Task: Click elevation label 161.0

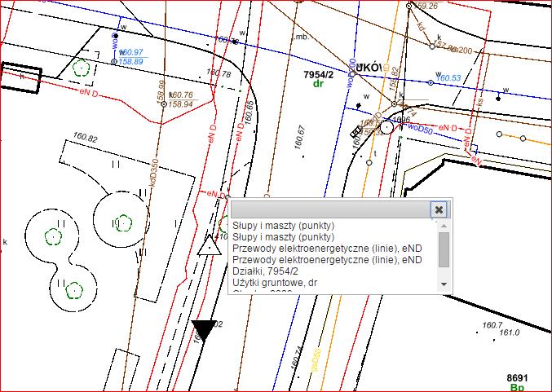Action: 509,333
